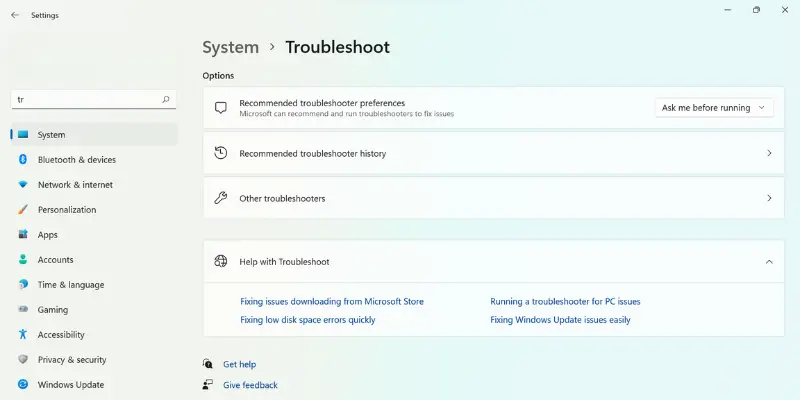
Task: Collapse the Help with Troubleshoot section
Action: [769, 262]
